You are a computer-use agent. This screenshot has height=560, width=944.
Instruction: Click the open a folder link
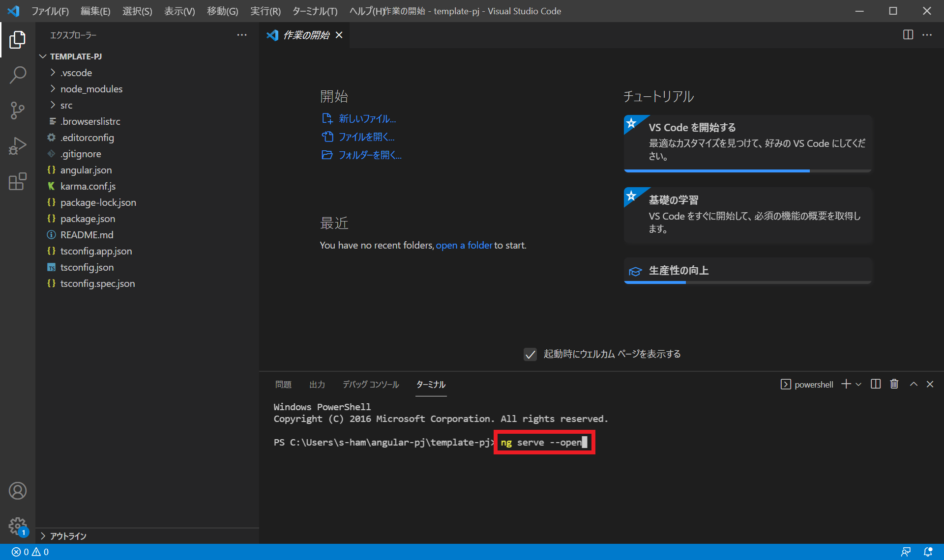coord(464,245)
